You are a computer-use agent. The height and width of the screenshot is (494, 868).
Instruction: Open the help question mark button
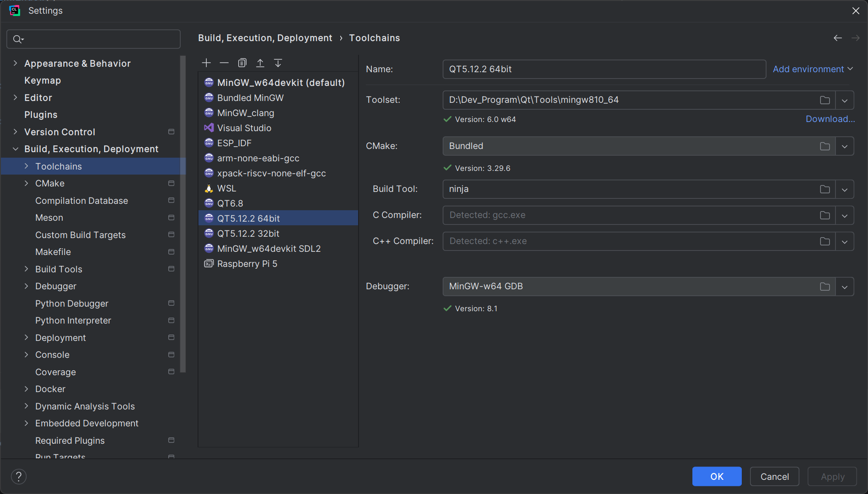[x=19, y=477]
